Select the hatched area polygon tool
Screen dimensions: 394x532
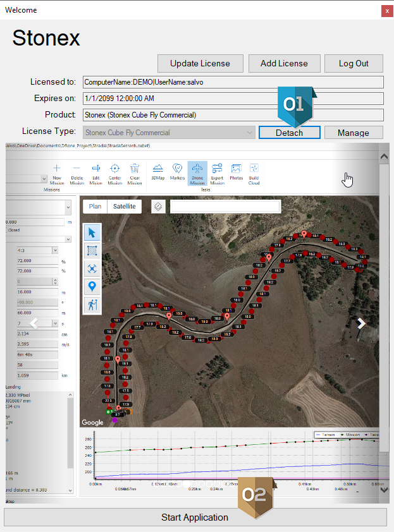(x=92, y=251)
